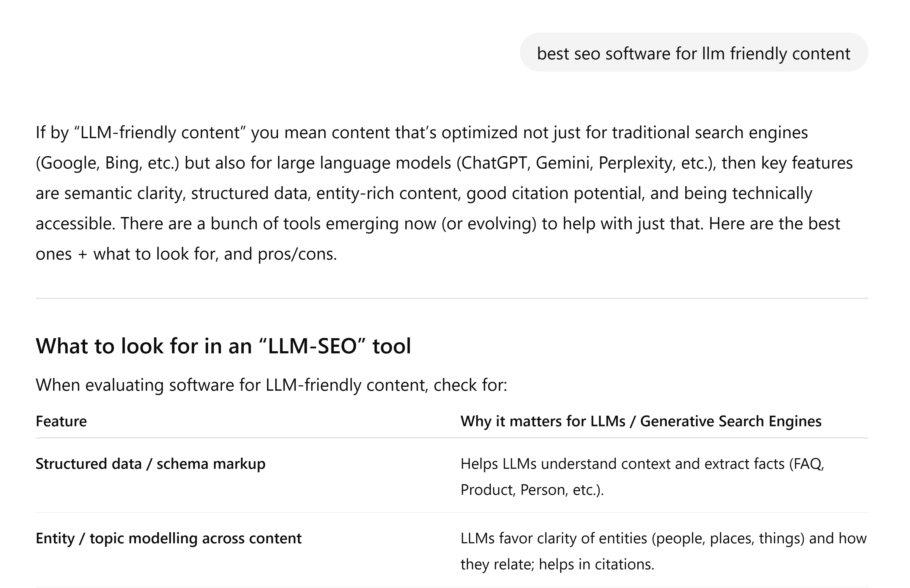Click the 'Feature' table column header
Image resolution: width=910 pixels, height=588 pixels.
click(61, 421)
